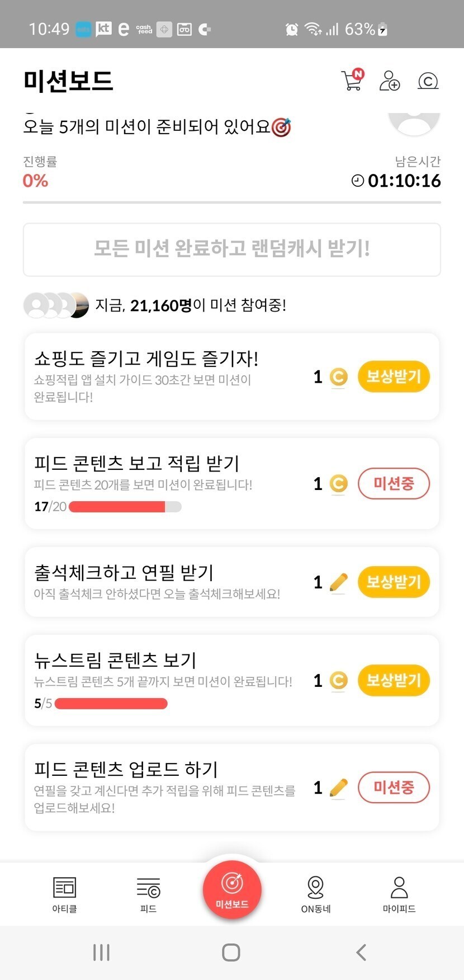Screen dimensions: 464x980
Task: Tap the Android recent apps button
Action: 101,952
